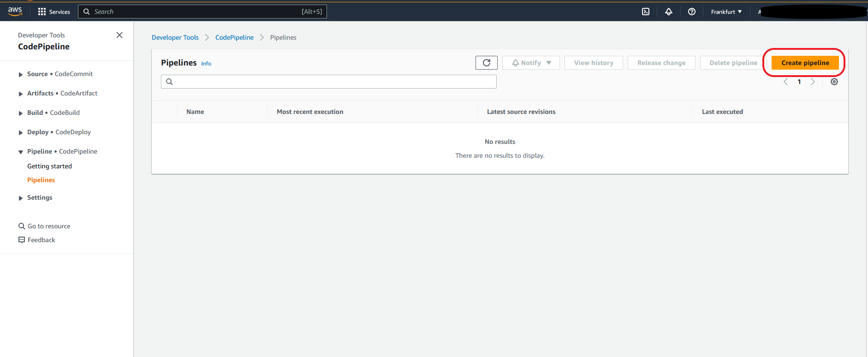Viewport: 868px width, 357px height.
Task: Open the Developer Tools breadcrumb link
Action: tap(175, 37)
